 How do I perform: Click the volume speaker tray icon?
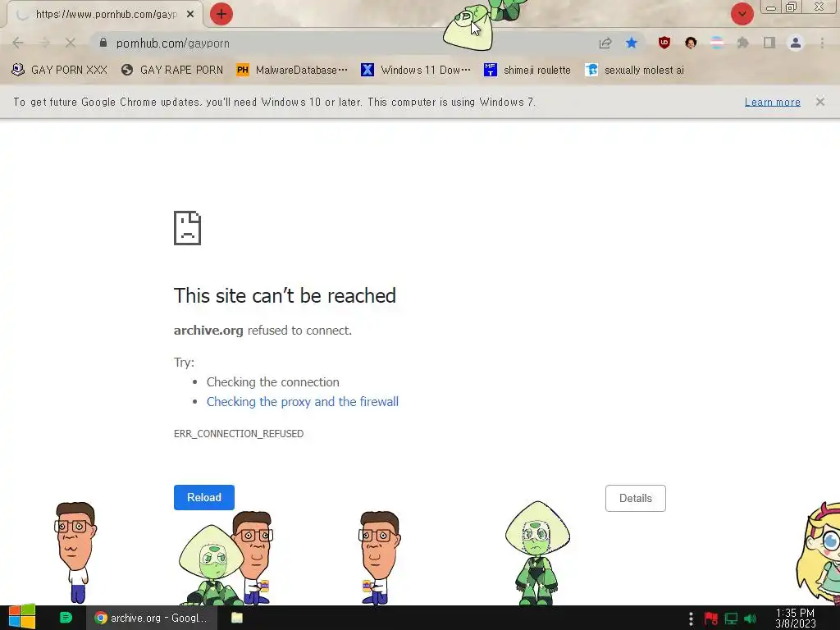(x=751, y=619)
